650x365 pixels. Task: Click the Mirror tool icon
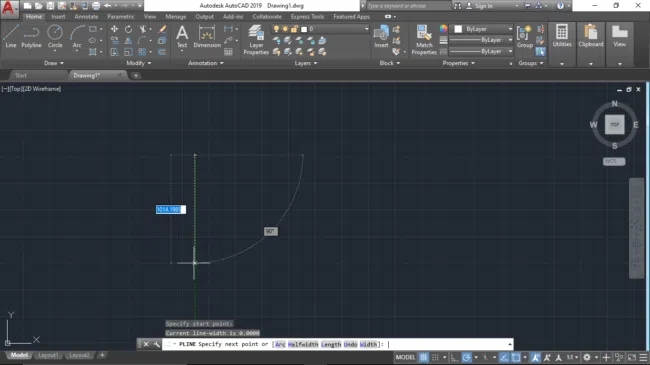click(x=129, y=41)
